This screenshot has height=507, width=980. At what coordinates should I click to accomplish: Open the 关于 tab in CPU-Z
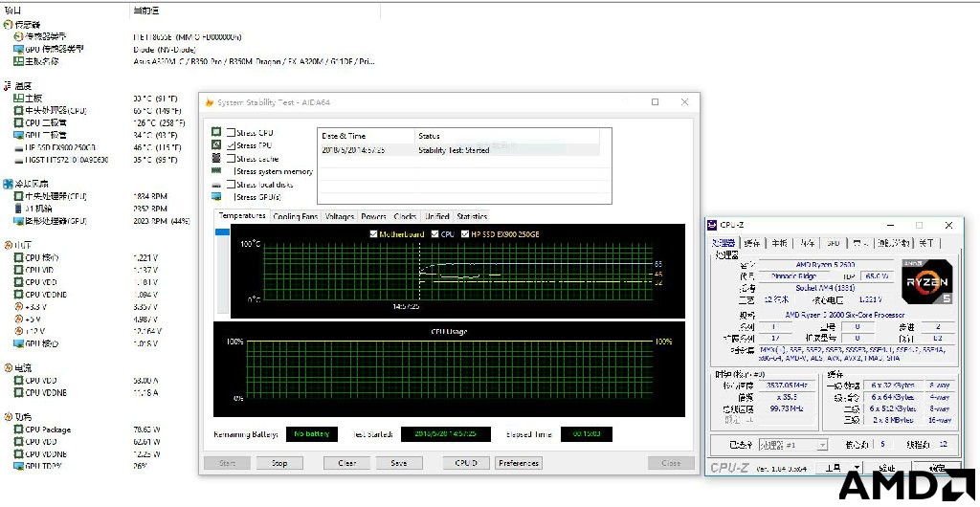(x=927, y=243)
